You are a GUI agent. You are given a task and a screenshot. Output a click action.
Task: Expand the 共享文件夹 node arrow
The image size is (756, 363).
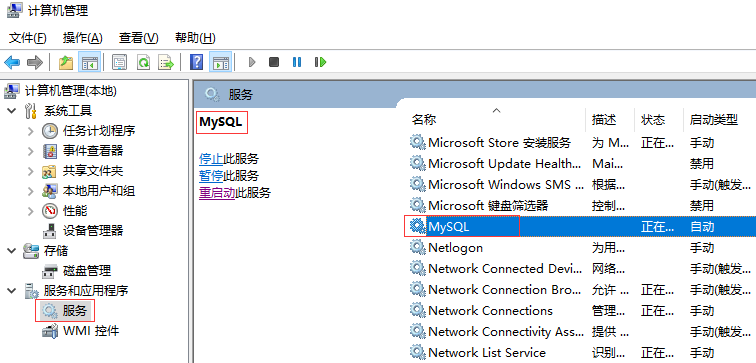[x=31, y=171]
